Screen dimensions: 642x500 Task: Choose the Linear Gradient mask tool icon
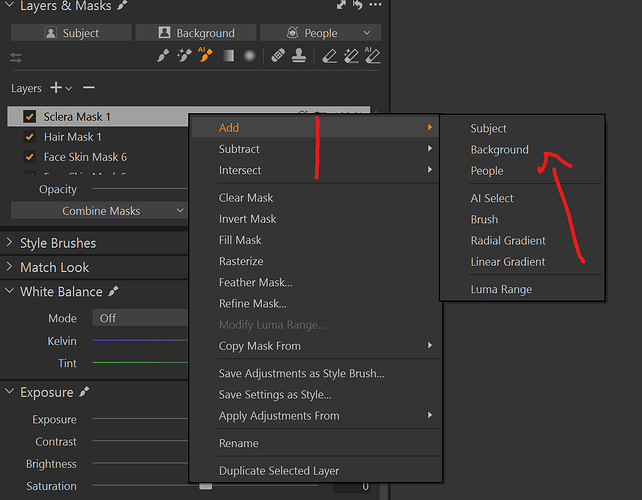click(x=229, y=56)
